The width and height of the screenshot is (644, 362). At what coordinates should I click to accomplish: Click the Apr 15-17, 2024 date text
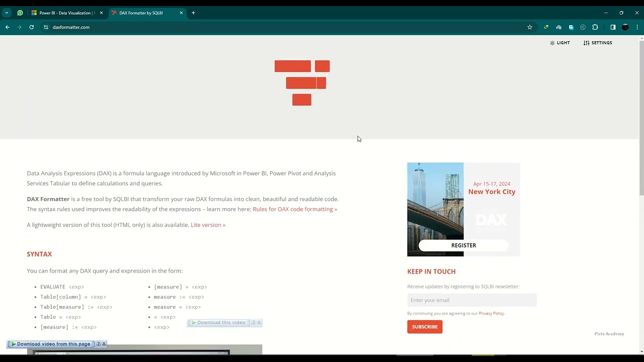[x=492, y=184]
